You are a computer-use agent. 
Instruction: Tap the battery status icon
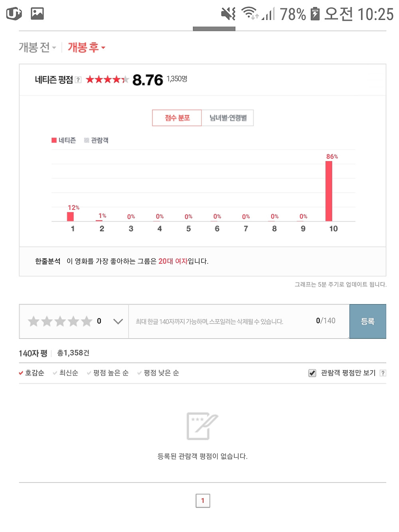tap(315, 14)
